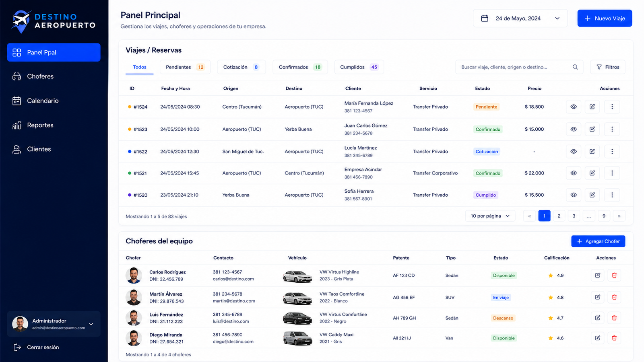Viewport: 644px width, 362px height.
Task: Click the Destino Aeropuerto logo
Action: tap(54, 21)
